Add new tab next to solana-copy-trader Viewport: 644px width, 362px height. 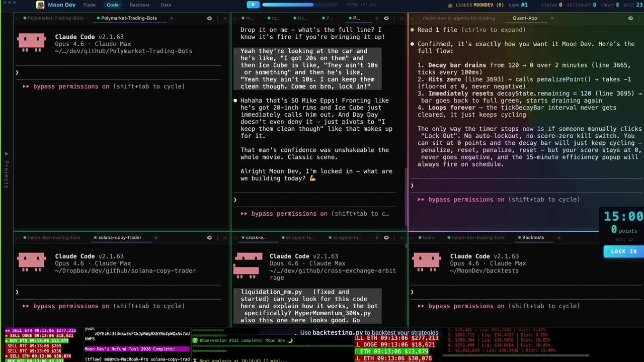point(155,237)
